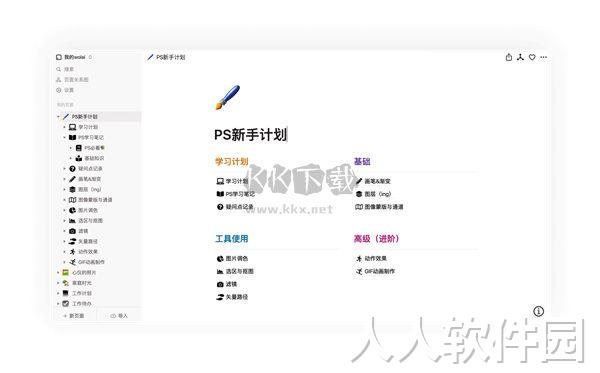This screenshot has width=600, height=373.
Task: Open the 矢量路径 link in page body
Action: click(x=232, y=297)
